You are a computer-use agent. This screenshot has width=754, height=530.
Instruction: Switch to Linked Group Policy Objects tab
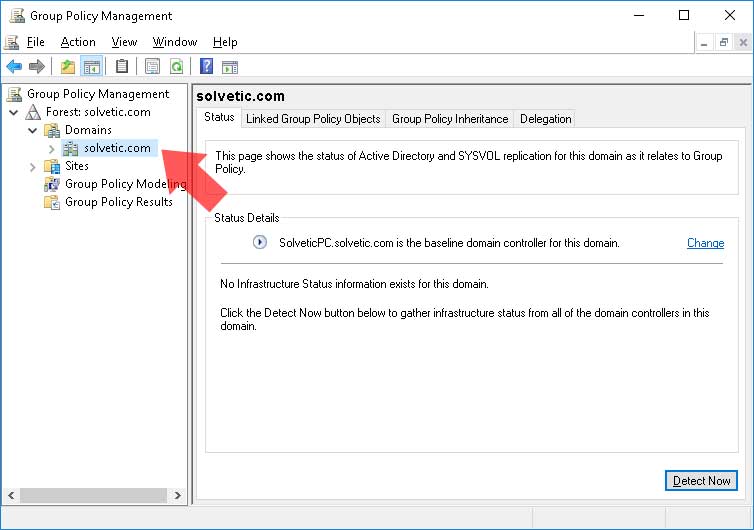pyautogui.click(x=313, y=119)
